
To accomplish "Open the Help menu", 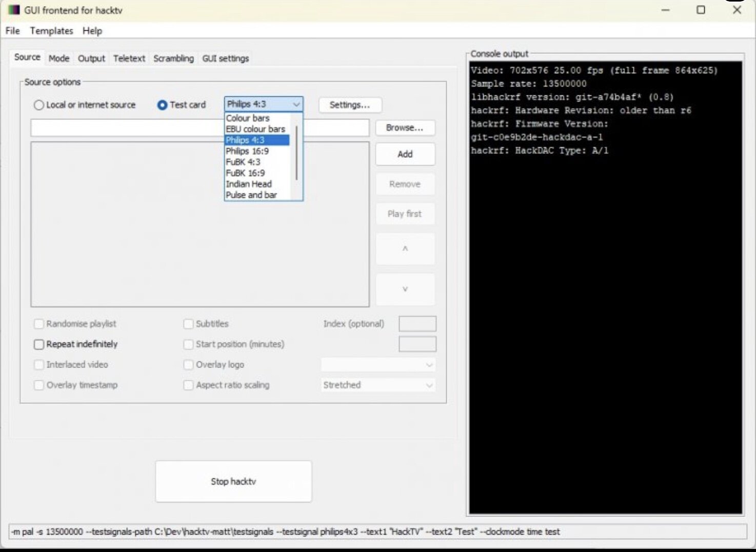I will (92, 31).
